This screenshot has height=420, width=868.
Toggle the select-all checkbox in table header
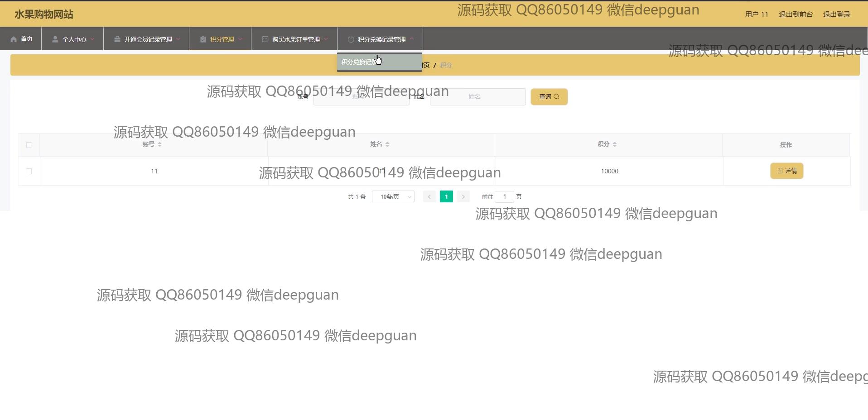coord(29,145)
